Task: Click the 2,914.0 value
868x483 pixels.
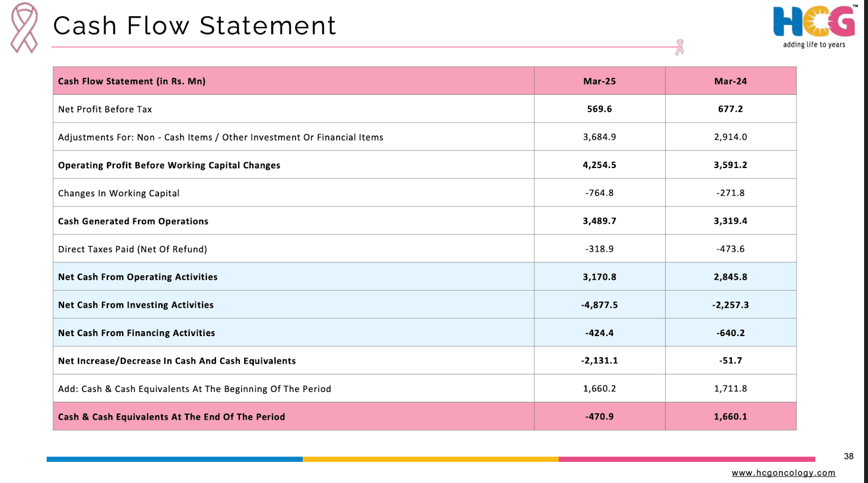Action: pos(730,137)
